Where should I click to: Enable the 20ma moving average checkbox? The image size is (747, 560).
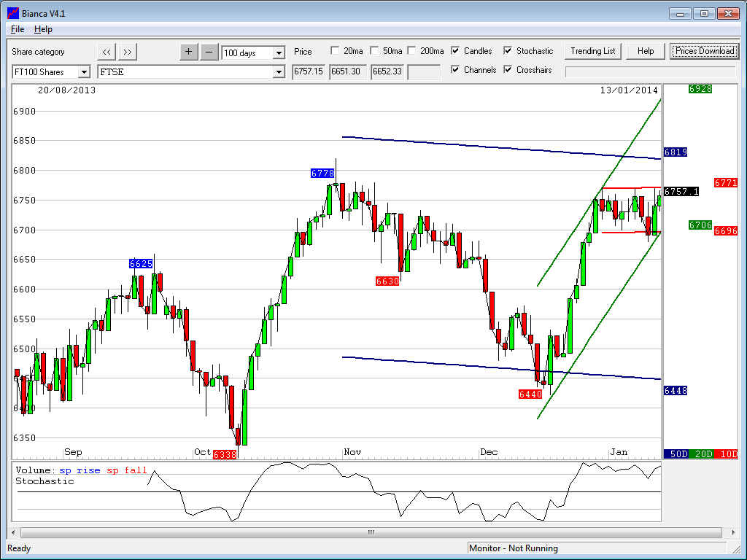pyautogui.click(x=335, y=51)
